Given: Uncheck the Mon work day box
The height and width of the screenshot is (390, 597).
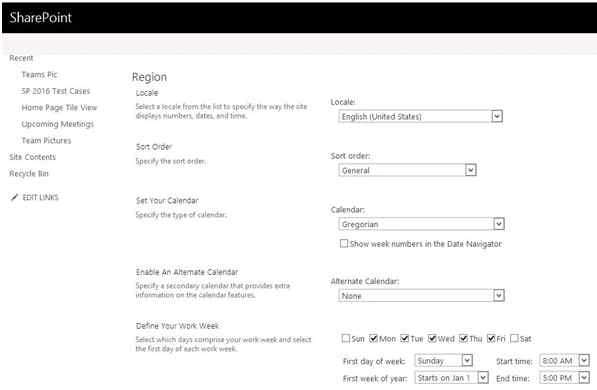Looking at the screenshot, I should [374, 338].
